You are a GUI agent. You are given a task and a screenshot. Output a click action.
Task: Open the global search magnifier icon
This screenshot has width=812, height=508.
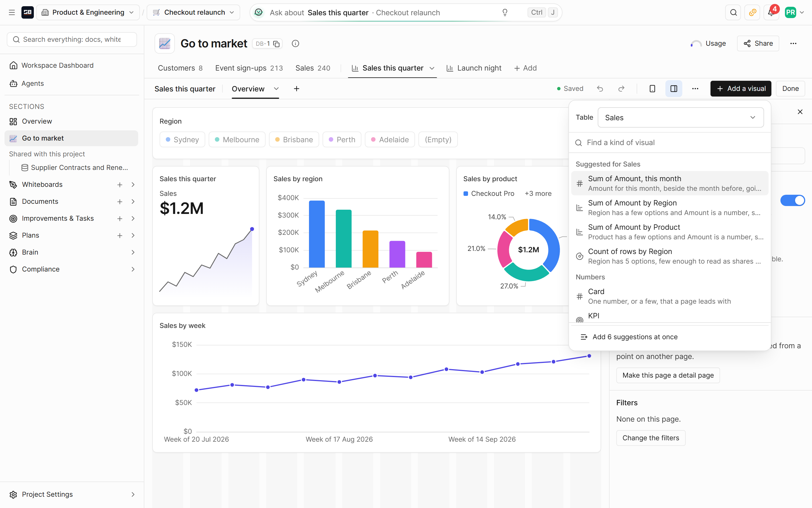click(733, 12)
